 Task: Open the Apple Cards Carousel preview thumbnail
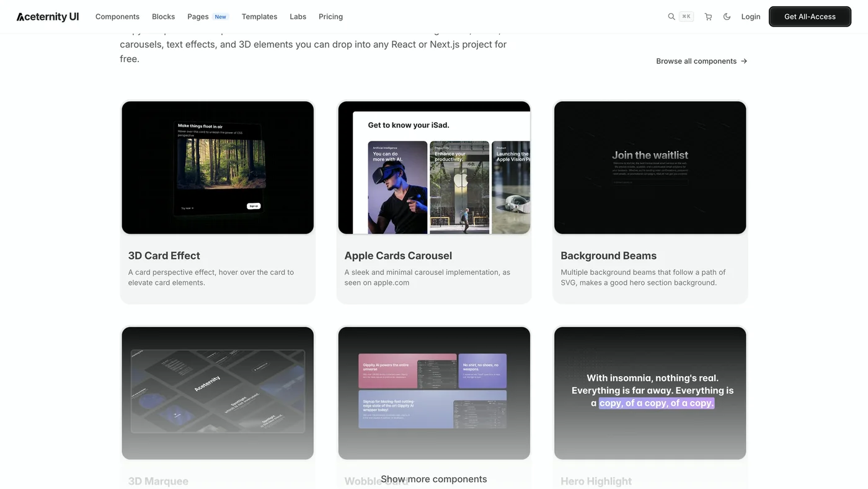[434, 168]
